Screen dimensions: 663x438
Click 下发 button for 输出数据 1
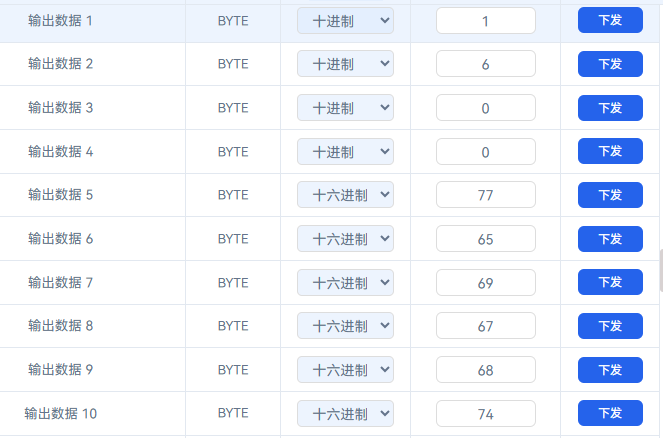tap(610, 20)
